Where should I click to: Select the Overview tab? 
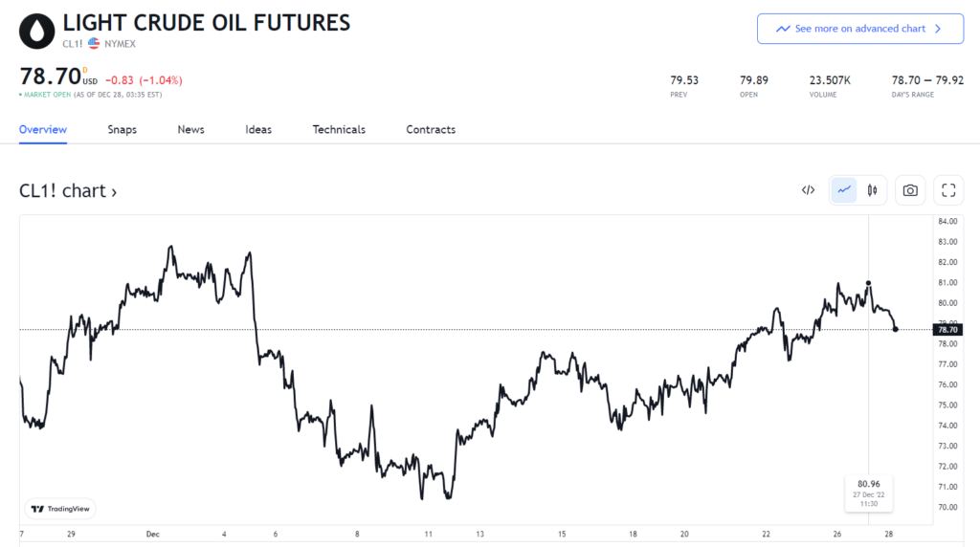tap(43, 129)
